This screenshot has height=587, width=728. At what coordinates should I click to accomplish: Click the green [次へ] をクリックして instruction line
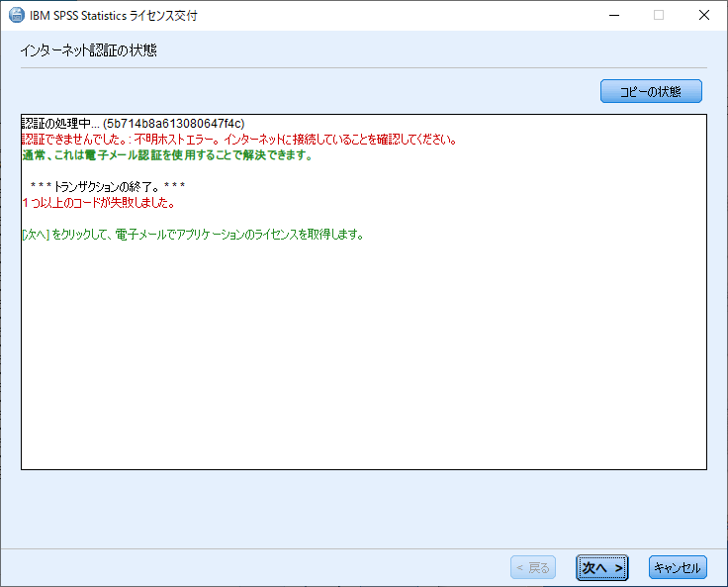(193, 235)
